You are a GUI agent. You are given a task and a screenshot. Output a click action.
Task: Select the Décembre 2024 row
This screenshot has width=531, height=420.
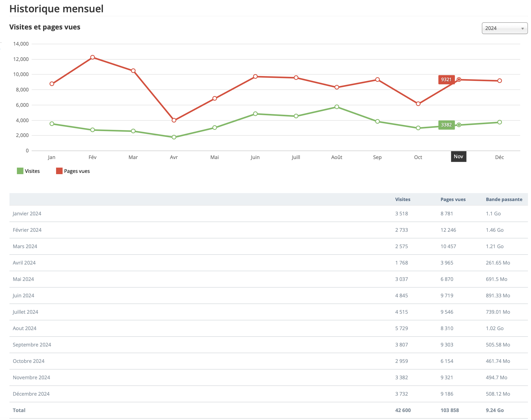pyautogui.click(x=269, y=394)
